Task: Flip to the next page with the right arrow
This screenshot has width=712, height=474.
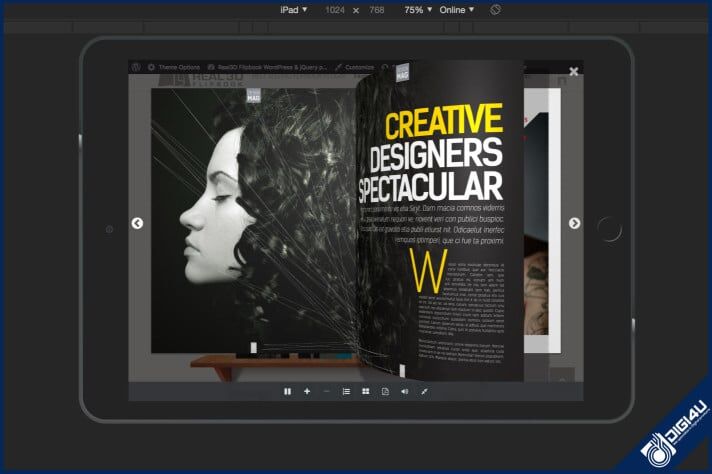Action: point(574,223)
